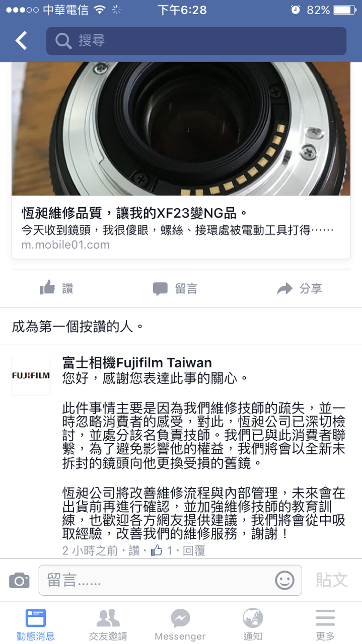This screenshot has width=362, height=644.
Task: Like the Fujifilm Taiwan comment via 讚
Action: (134, 551)
